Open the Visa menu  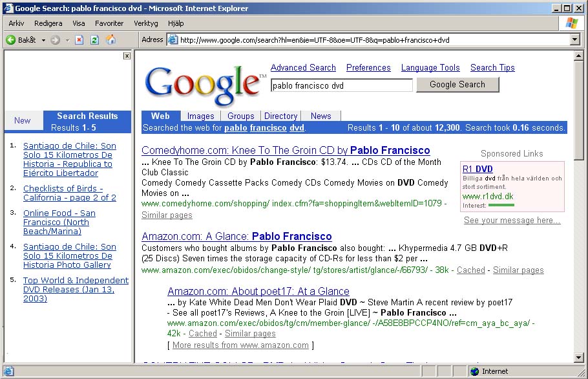79,23
